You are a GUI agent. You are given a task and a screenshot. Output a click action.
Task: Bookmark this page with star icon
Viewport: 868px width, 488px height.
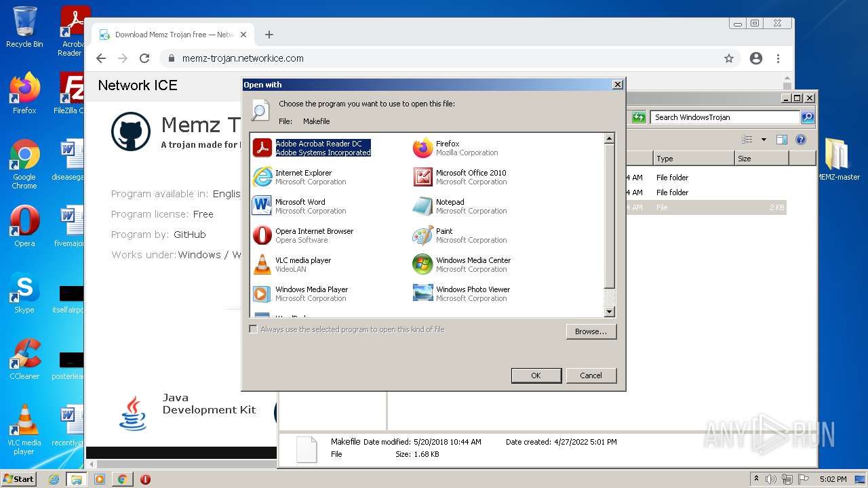[x=729, y=58]
